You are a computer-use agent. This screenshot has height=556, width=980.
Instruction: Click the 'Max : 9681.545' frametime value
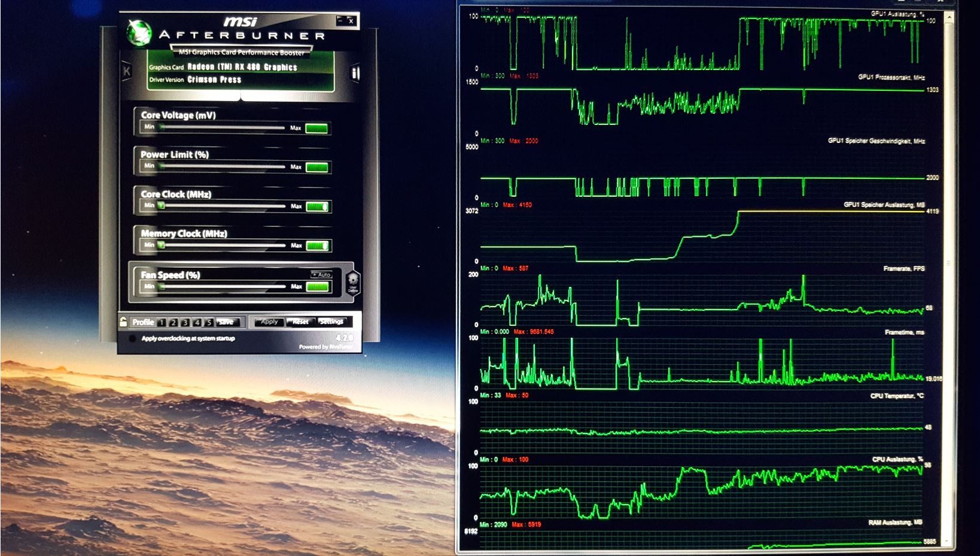[x=534, y=332]
